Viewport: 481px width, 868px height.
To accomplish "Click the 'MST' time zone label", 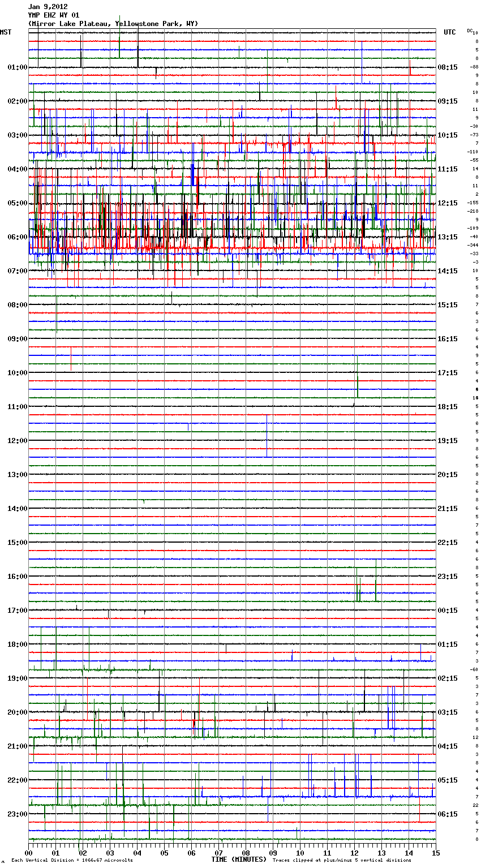I will pos(6,32).
